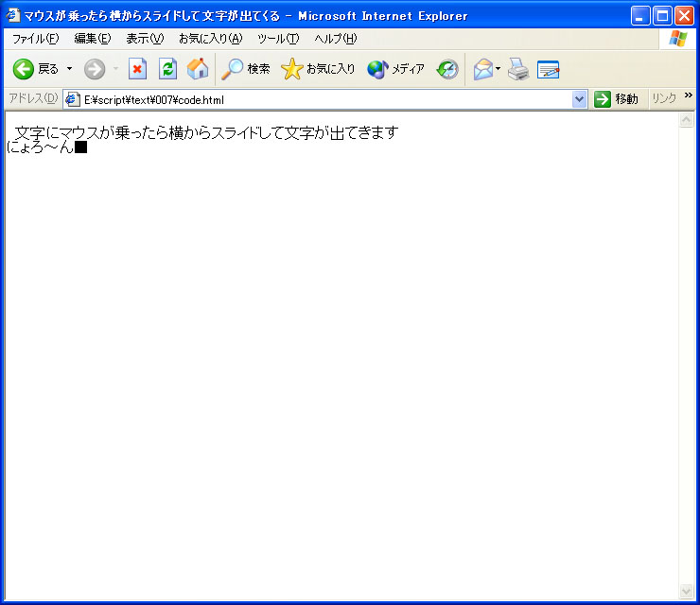Click the Stop loading icon with red X
Viewport: 700px width, 605px height.
(x=137, y=69)
